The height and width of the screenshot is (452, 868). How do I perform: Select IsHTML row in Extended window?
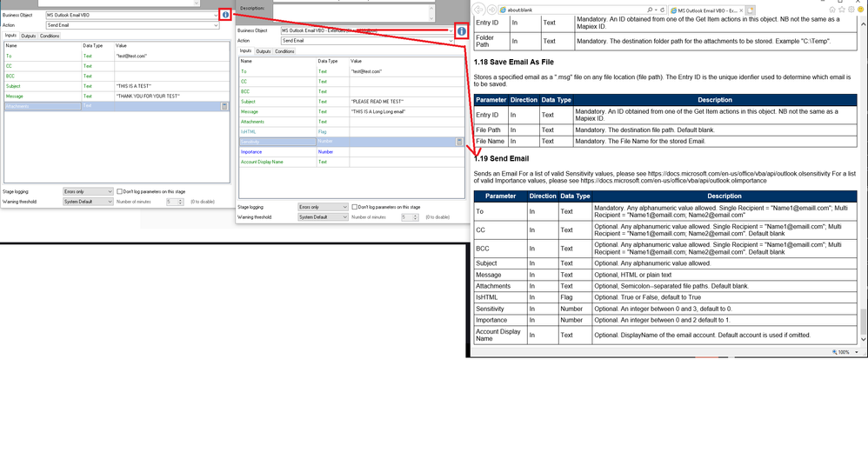351,131
